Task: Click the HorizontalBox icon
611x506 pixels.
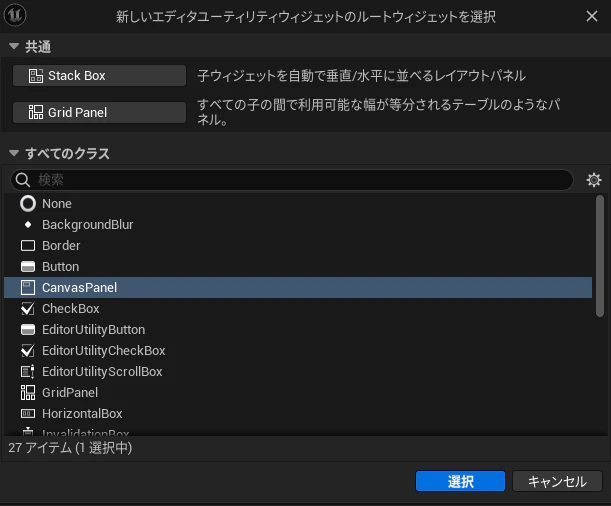Action: click(x=28, y=414)
